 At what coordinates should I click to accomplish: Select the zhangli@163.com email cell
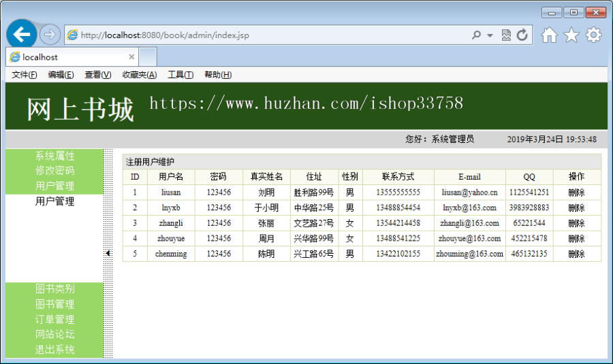pos(469,223)
